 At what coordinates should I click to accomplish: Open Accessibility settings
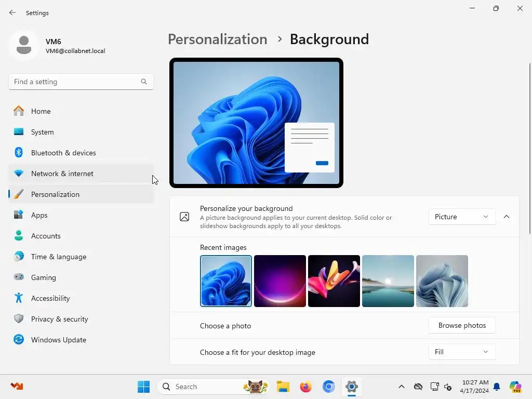click(81, 298)
